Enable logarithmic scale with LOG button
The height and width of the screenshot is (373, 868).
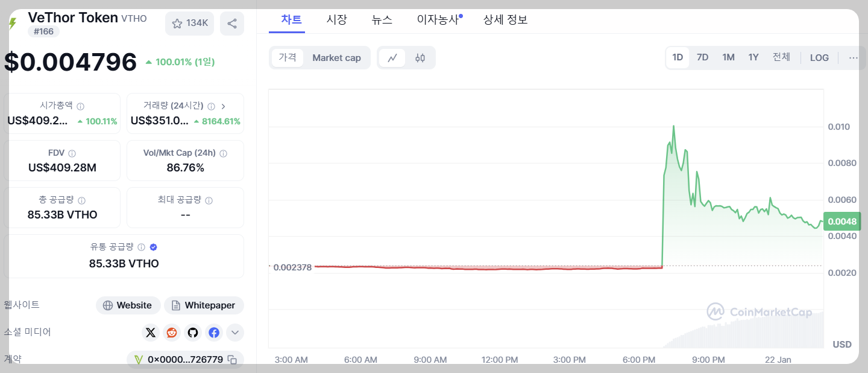click(x=819, y=57)
